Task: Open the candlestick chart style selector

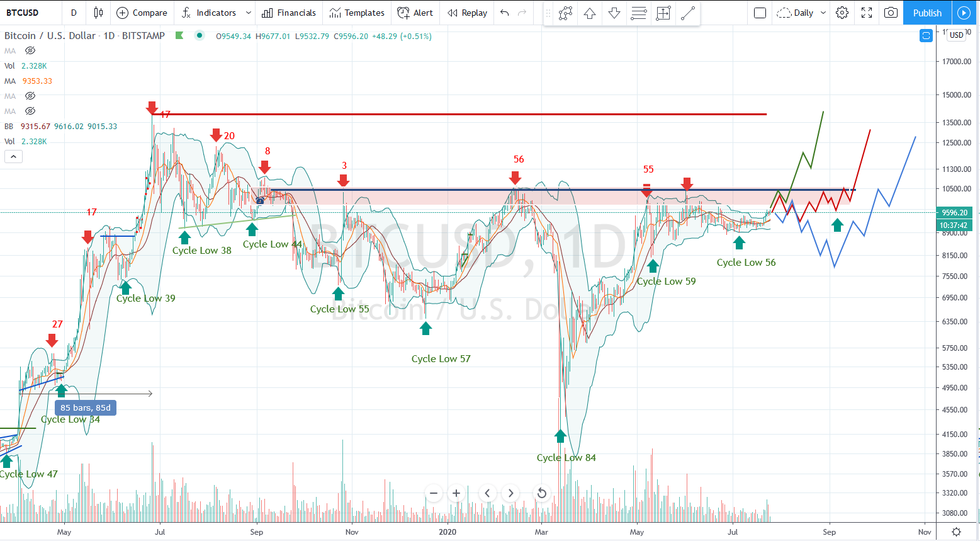Action: coord(98,13)
